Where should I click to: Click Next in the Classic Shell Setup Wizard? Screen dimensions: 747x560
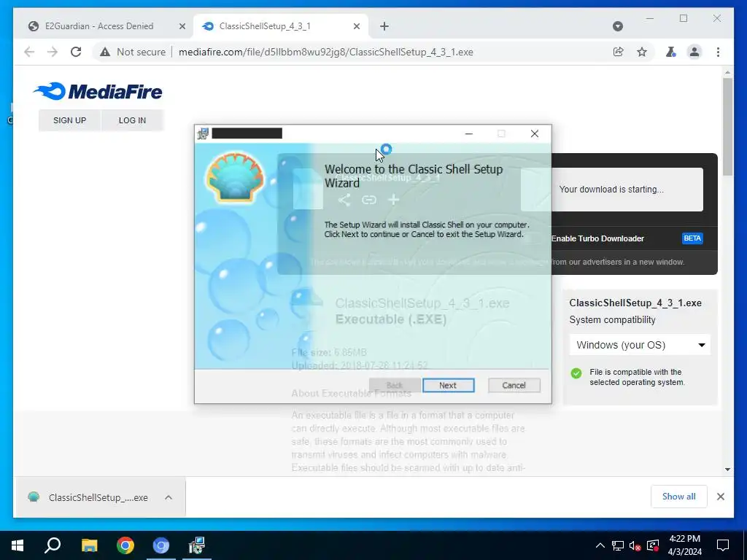point(449,385)
